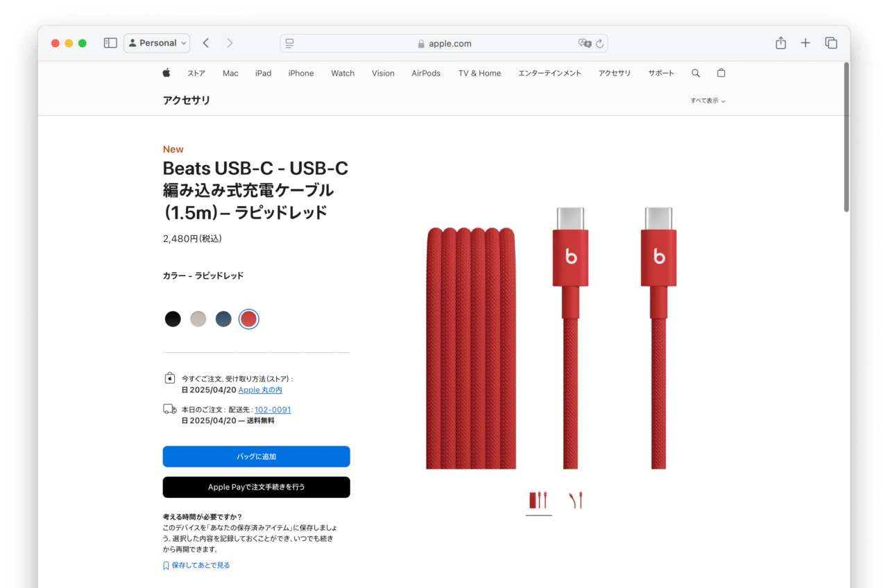Select the second product thumbnail image

pos(575,500)
